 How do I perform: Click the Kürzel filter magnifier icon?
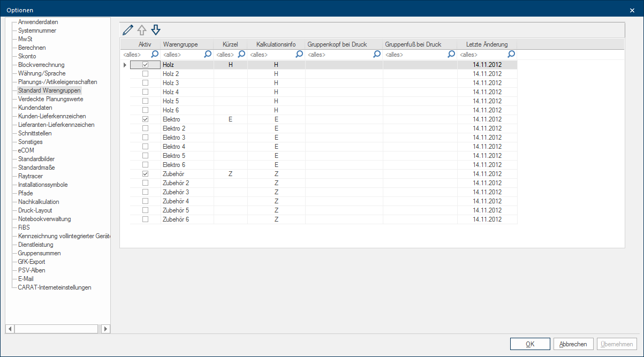point(241,54)
